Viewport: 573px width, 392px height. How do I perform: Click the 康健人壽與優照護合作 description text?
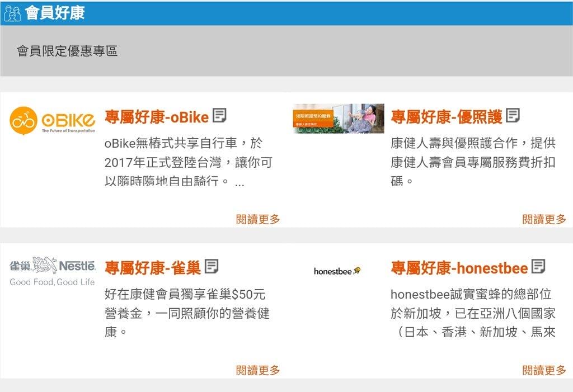click(473, 162)
